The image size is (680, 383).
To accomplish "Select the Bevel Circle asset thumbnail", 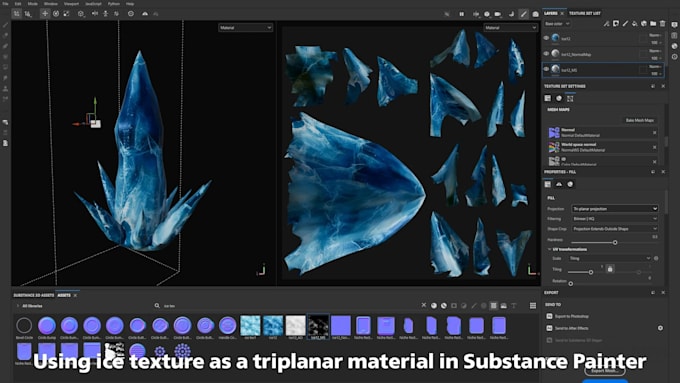I will [x=24, y=327].
